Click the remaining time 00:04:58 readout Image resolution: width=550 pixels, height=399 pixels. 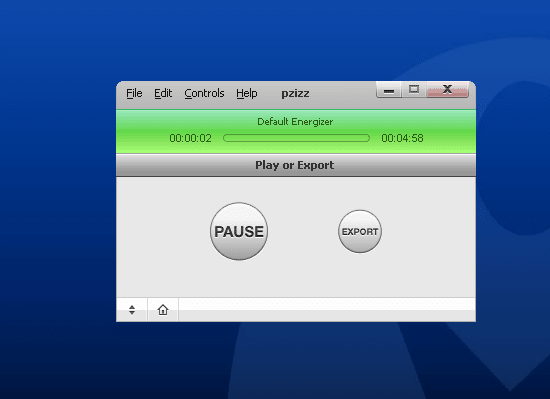(402, 138)
